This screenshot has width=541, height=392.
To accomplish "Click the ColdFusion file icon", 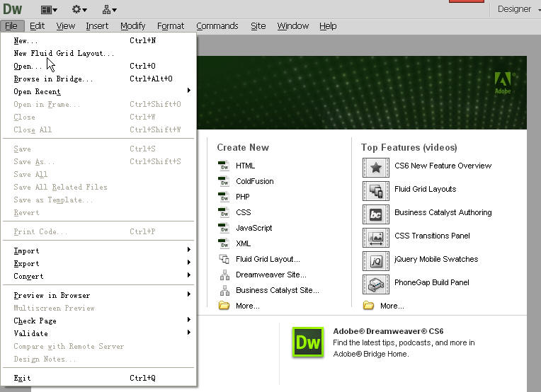I will (224, 181).
